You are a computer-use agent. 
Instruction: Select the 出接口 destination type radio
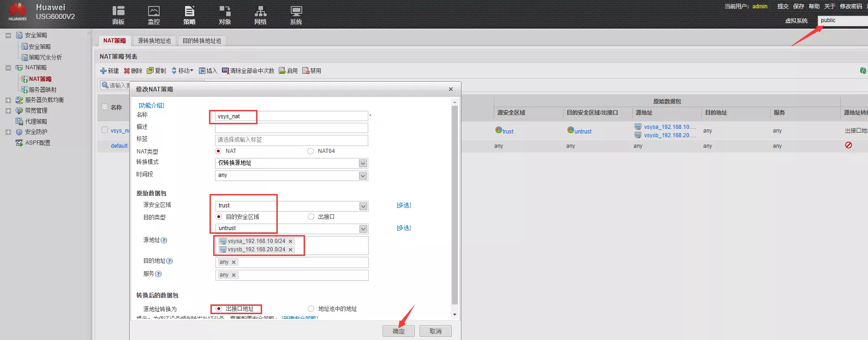pyautogui.click(x=311, y=217)
